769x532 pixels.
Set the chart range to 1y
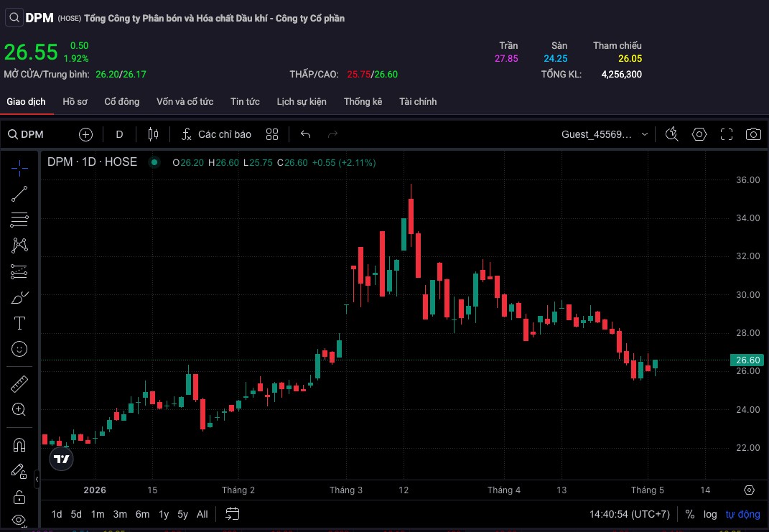[164, 514]
